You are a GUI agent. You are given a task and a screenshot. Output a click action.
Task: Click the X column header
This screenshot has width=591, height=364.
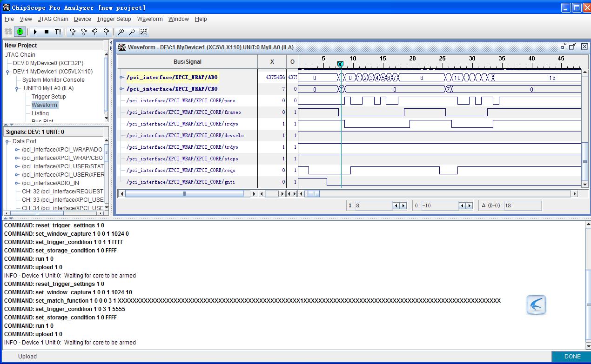272,62
